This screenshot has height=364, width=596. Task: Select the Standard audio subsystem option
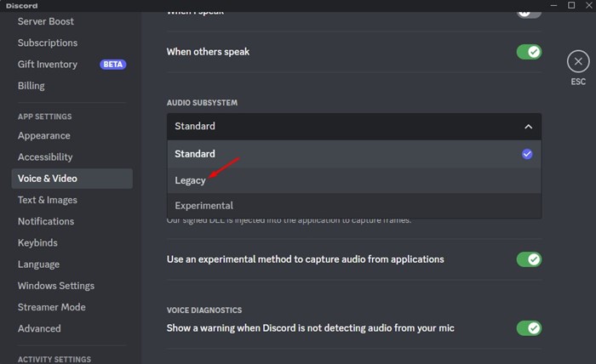click(195, 154)
